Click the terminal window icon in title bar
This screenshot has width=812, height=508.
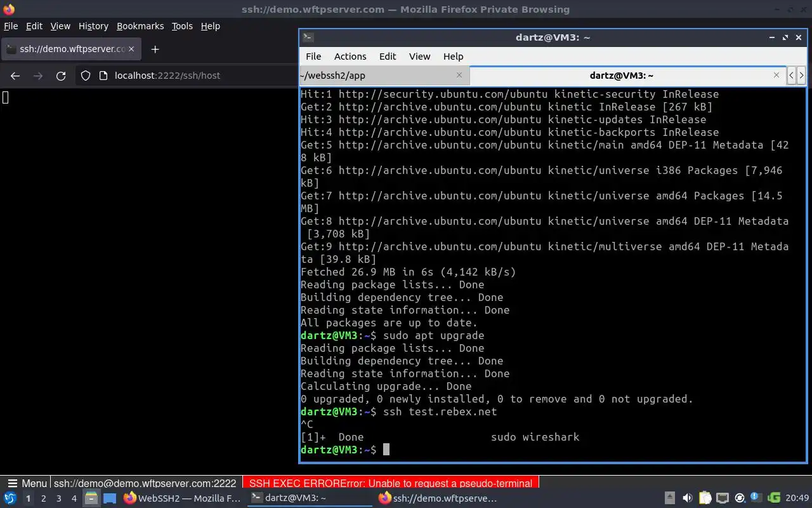pyautogui.click(x=308, y=37)
